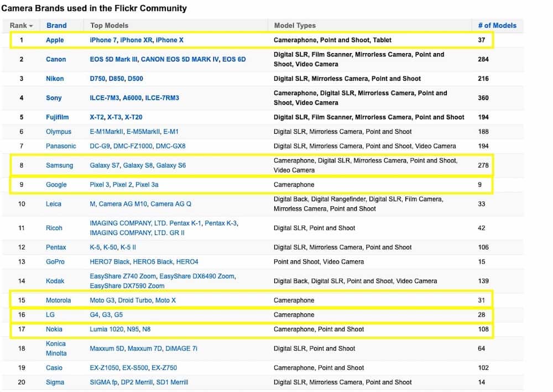Open the Samsung brand link
This screenshot has width=553, height=392.
[x=59, y=165]
